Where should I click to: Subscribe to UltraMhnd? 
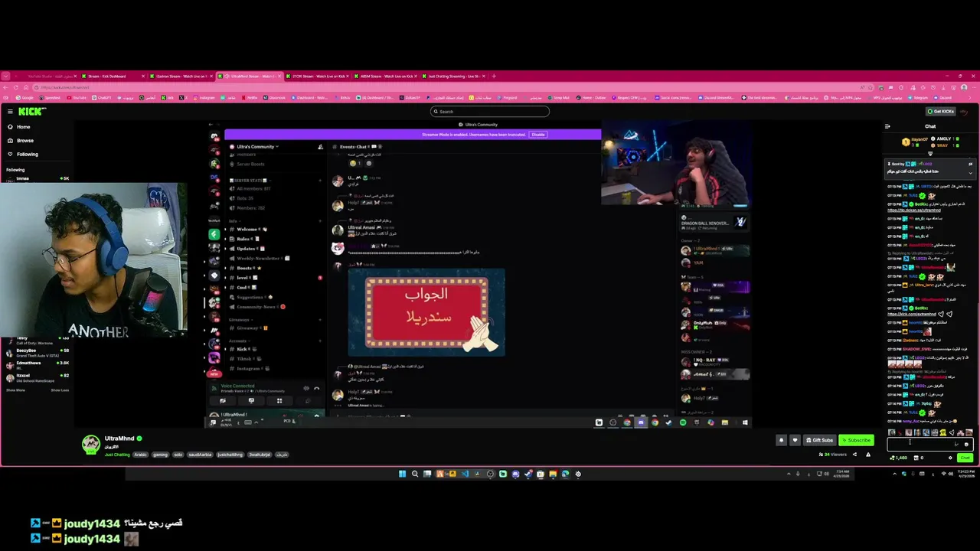tap(856, 440)
